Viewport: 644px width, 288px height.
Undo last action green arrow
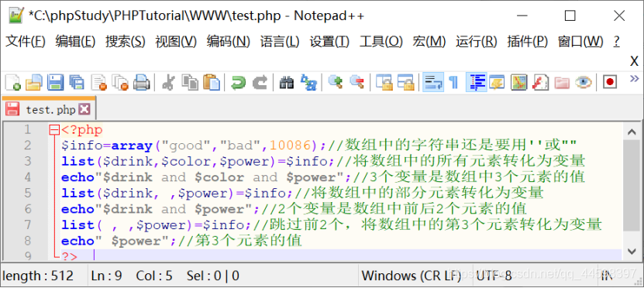(x=238, y=83)
